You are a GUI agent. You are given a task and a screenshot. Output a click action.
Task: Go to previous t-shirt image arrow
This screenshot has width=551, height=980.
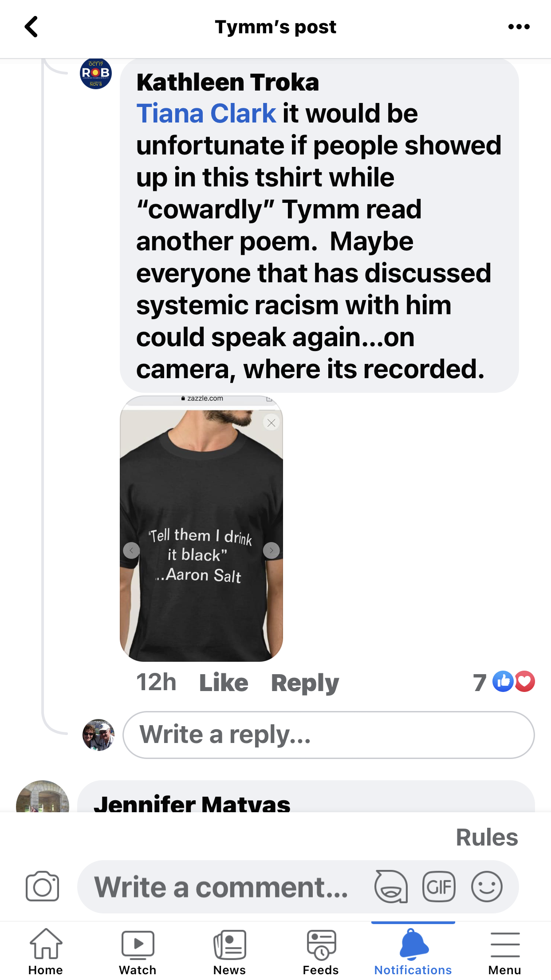[x=131, y=550]
